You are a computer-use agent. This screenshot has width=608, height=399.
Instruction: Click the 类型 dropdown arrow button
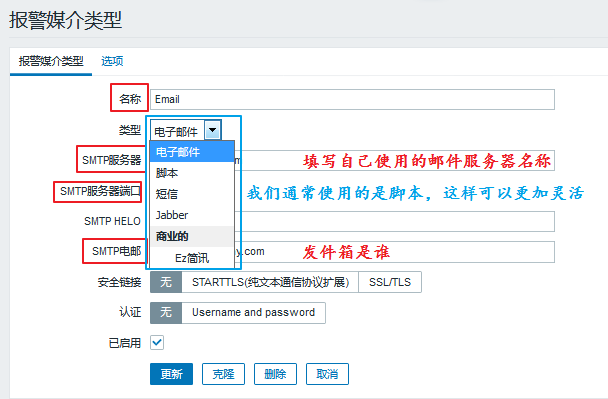point(212,130)
